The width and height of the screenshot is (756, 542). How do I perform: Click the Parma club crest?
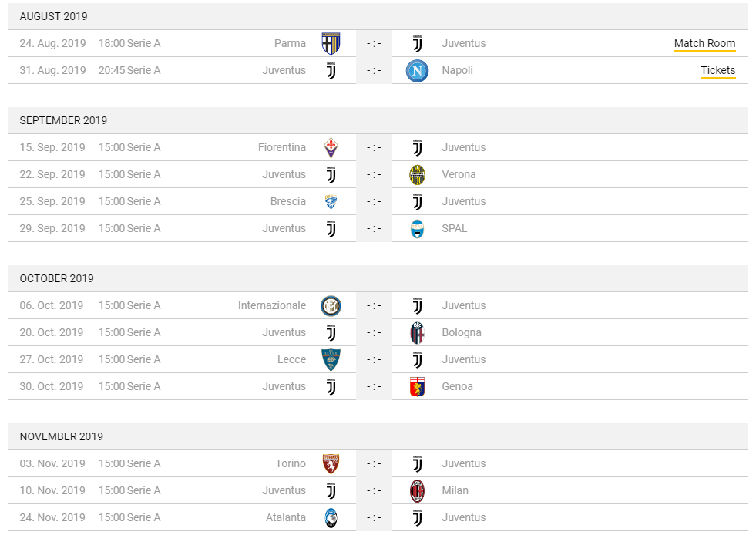[331, 43]
